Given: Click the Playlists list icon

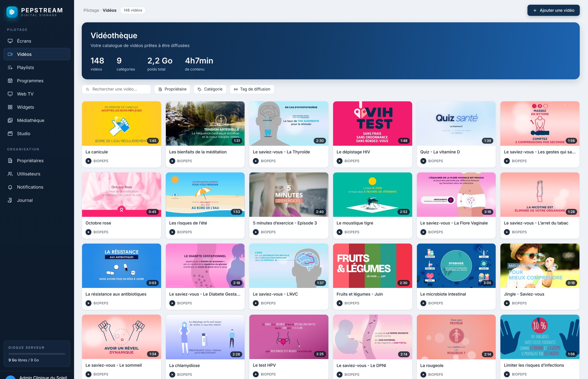Looking at the screenshot, I should pos(10,67).
